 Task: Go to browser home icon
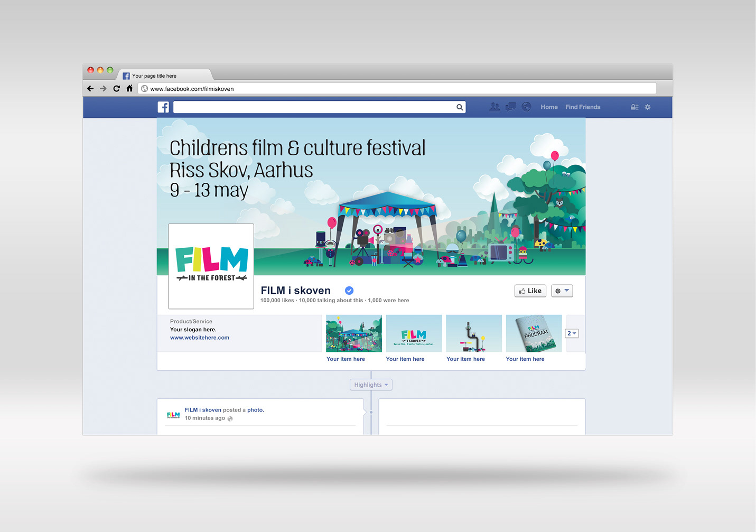(x=129, y=88)
